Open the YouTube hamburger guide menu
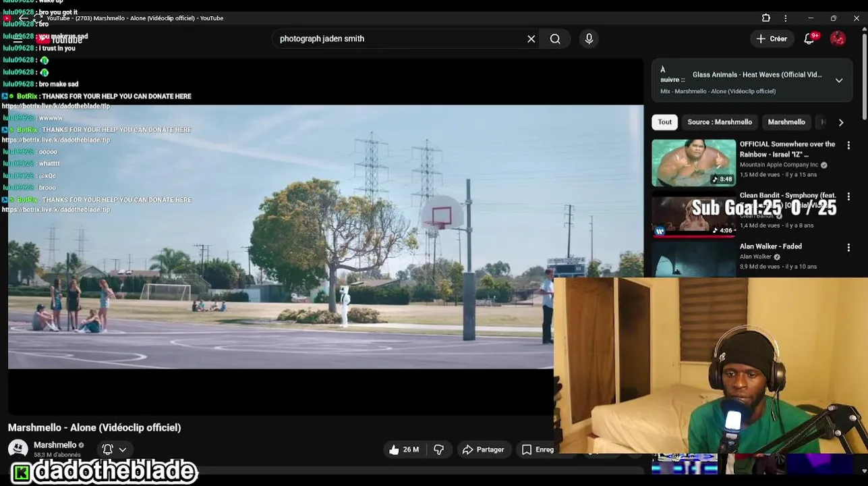868x486 pixels. pyautogui.click(x=18, y=39)
